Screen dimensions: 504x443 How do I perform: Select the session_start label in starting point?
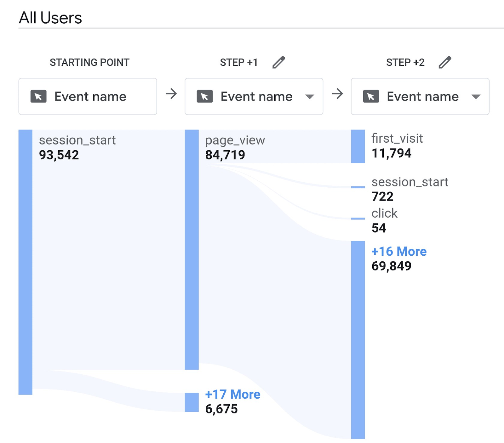[x=77, y=140]
